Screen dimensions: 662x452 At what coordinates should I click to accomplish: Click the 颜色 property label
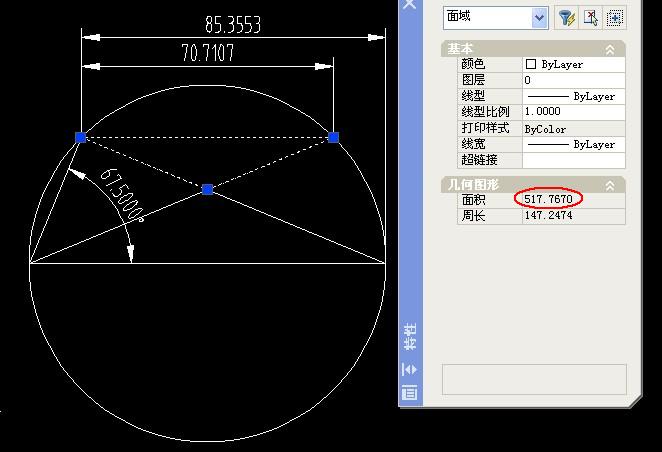pos(473,64)
